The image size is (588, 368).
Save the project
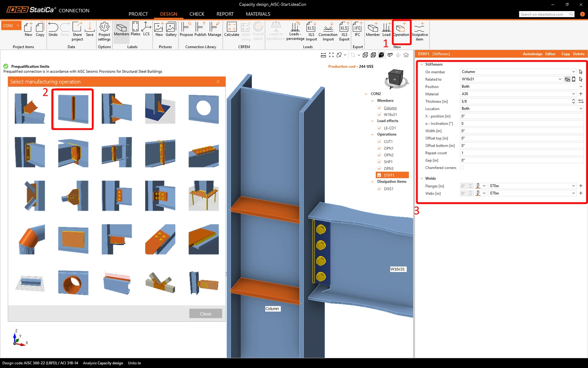click(x=90, y=29)
